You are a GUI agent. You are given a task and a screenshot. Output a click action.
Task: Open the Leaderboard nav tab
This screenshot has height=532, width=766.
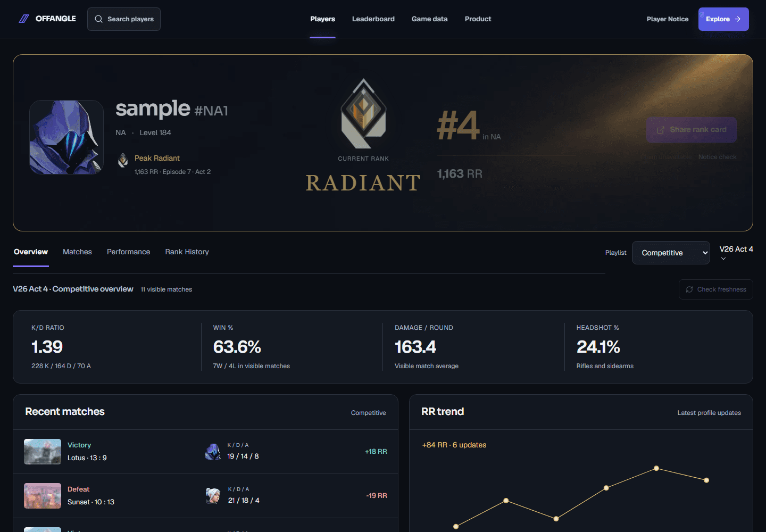point(373,19)
